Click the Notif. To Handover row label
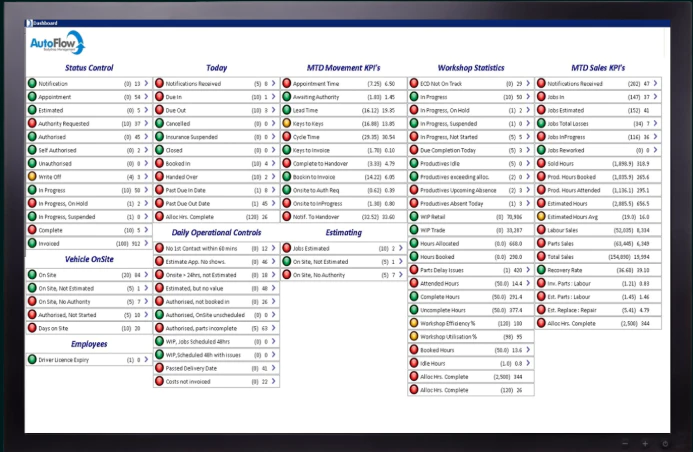Image resolution: width=693 pixels, height=452 pixels. pos(316,217)
